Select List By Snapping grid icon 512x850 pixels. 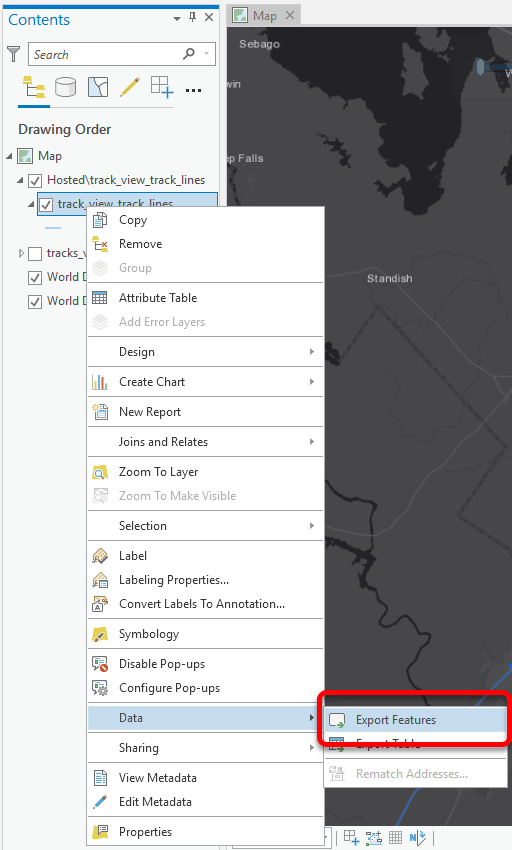162,87
